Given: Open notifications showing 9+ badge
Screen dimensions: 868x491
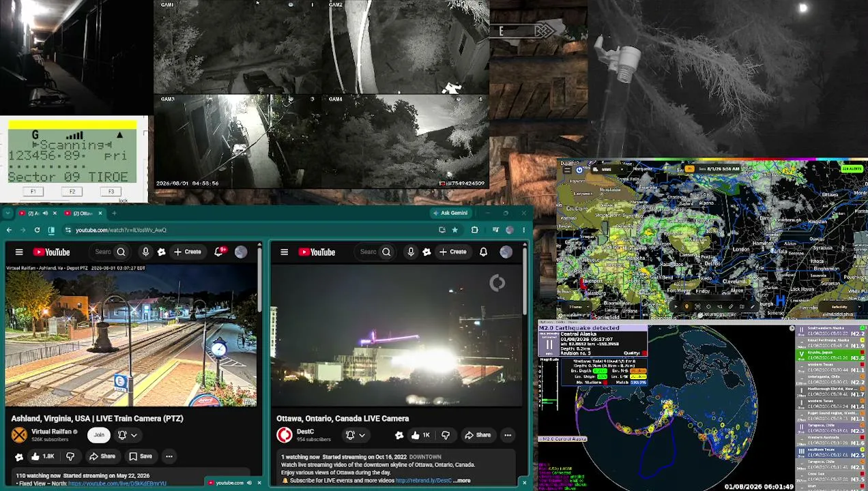Looking at the screenshot, I should (219, 252).
